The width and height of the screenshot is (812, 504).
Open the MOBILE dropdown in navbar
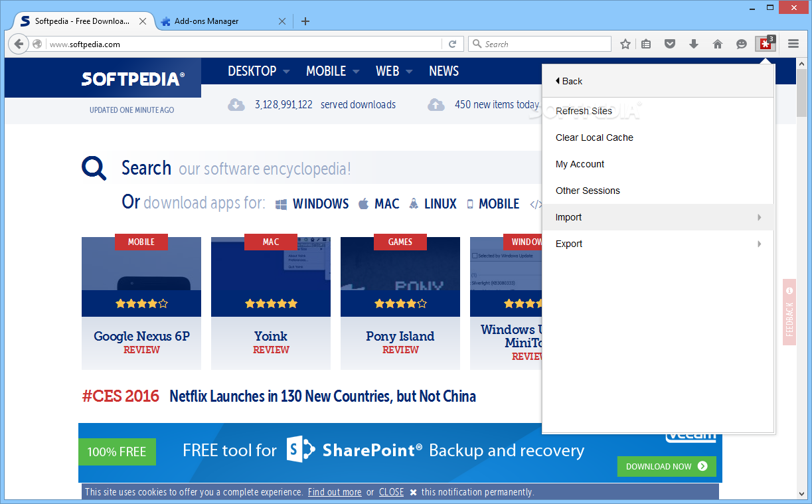[333, 71]
